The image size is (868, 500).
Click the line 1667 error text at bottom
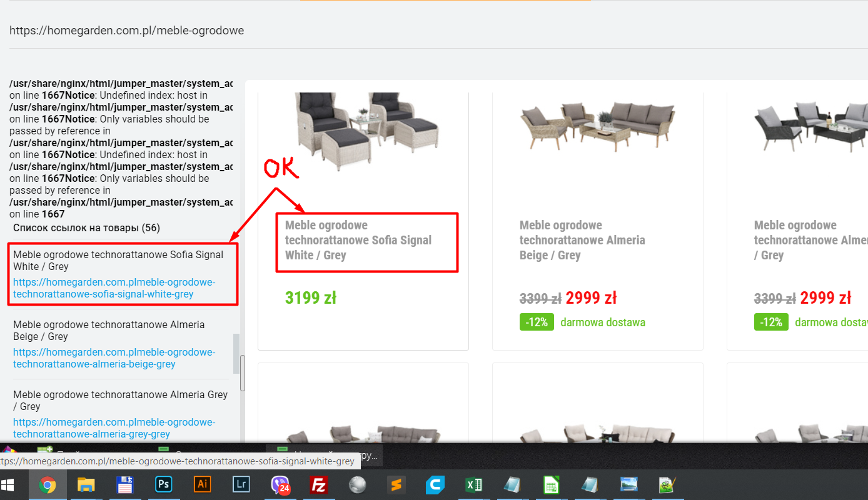pos(37,214)
